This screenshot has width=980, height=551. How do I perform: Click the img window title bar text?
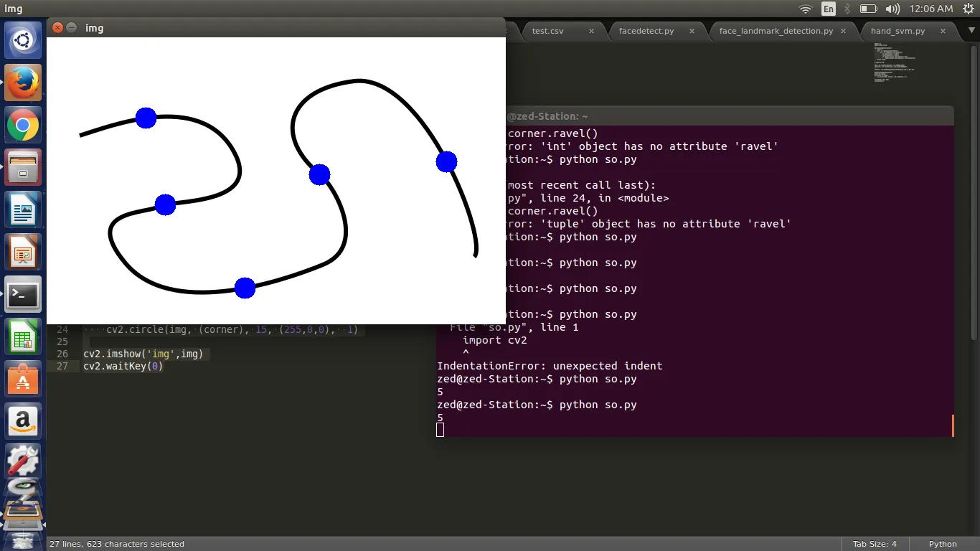[x=95, y=28]
